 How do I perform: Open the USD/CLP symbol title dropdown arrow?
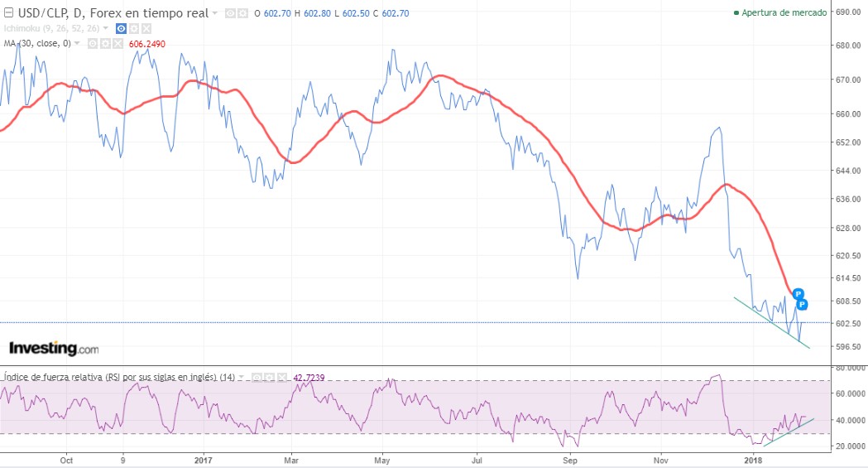(x=215, y=13)
